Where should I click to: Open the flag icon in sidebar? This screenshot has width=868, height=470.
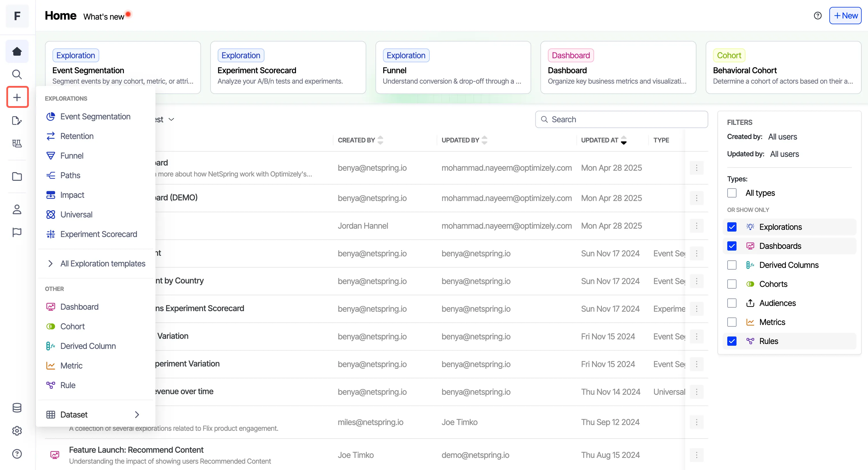[x=17, y=232]
